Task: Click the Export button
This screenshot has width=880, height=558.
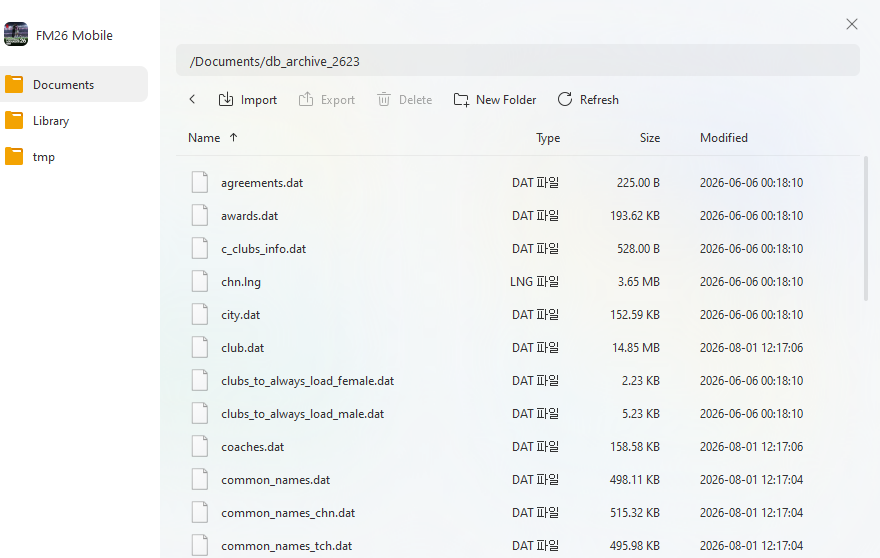Action: pos(327,99)
